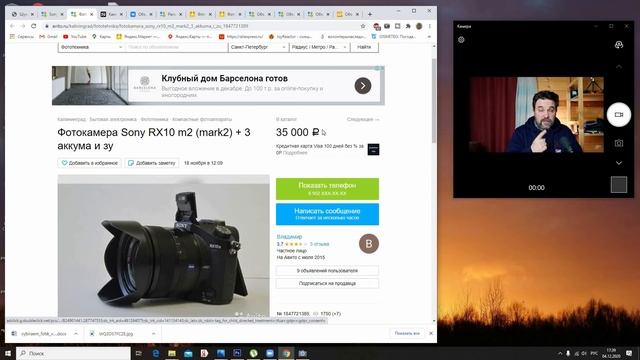
Task: Add listing to favorites with Добавить в избранное
Action: (x=89, y=163)
